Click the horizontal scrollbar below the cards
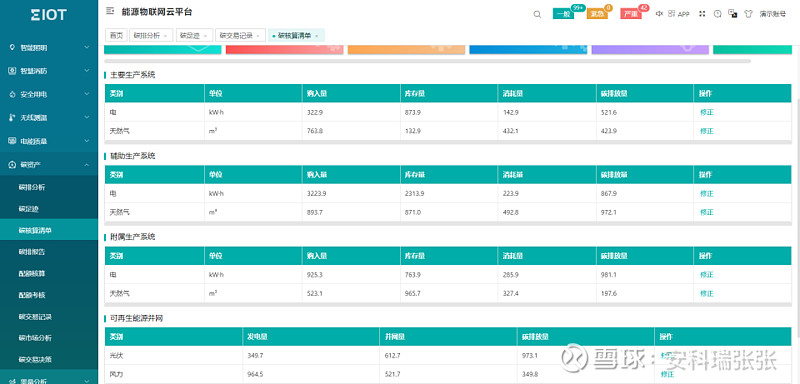 pyautogui.click(x=428, y=61)
